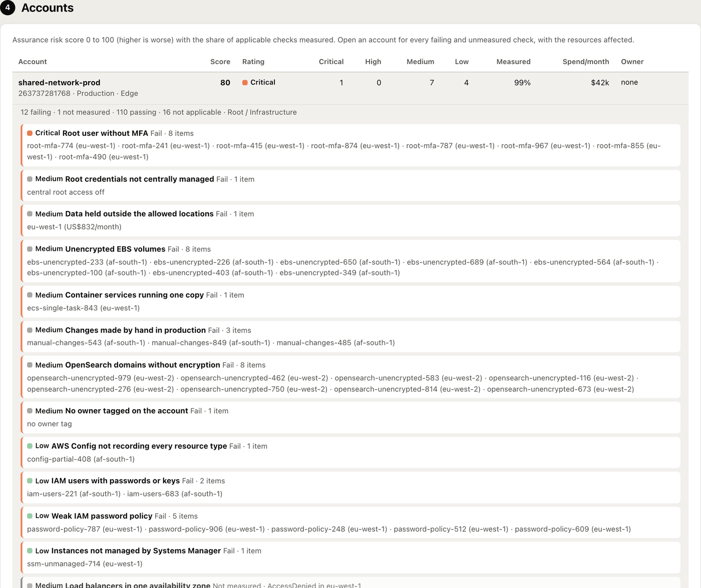Sort by Measured column header

coord(513,62)
